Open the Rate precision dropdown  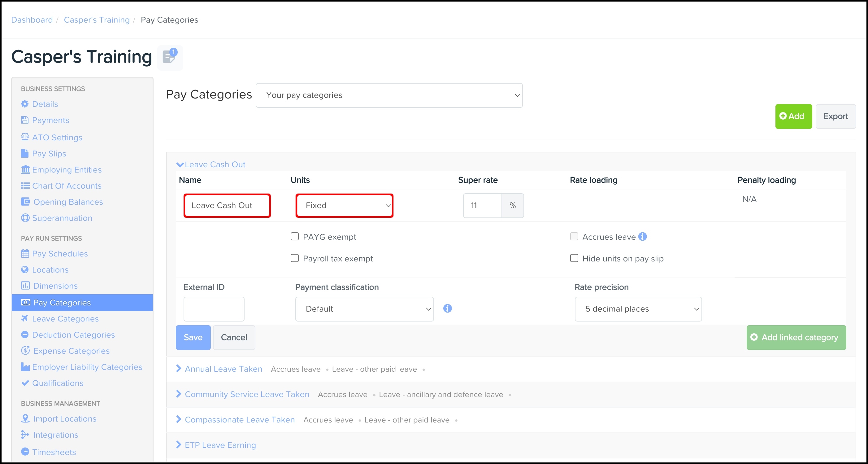click(638, 309)
